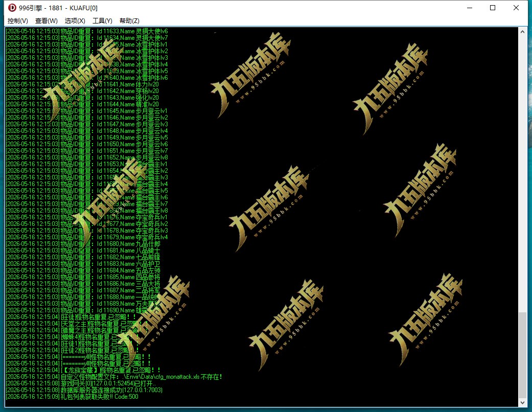Image resolution: width=532 pixels, height=412 pixels.
Task: Select log line Id 11641 体力lv20
Action: click(82, 84)
